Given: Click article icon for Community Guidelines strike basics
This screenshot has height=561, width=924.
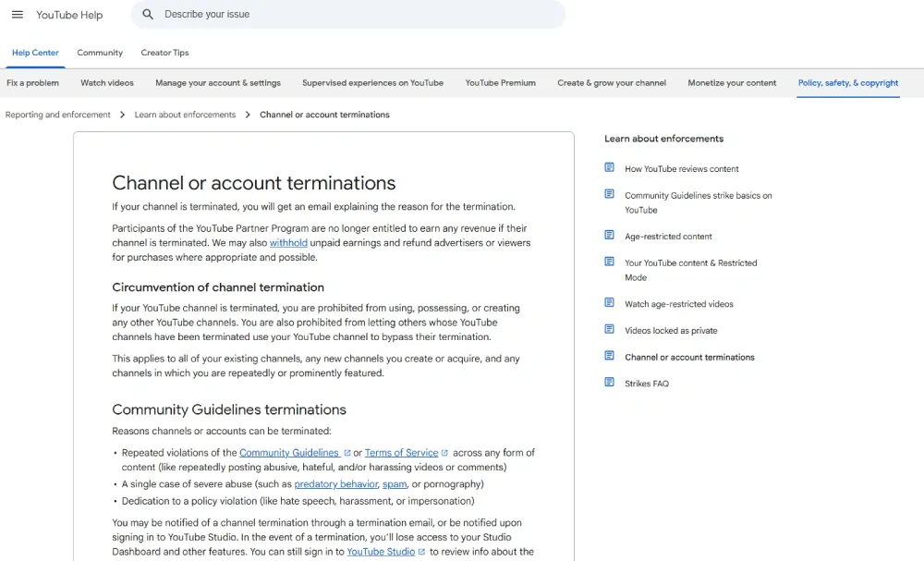Looking at the screenshot, I should coord(609,194).
